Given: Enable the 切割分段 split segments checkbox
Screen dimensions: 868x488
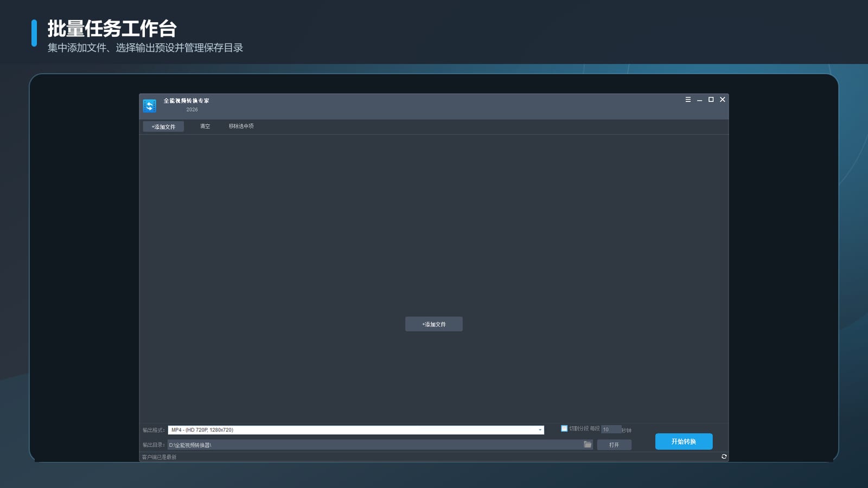Looking at the screenshot, I should 564,428.
